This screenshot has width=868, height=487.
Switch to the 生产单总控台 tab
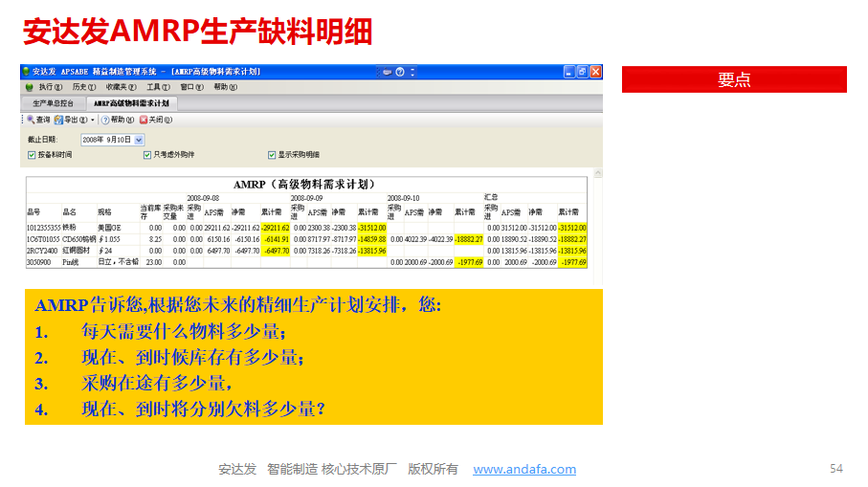tap(54, 103)
